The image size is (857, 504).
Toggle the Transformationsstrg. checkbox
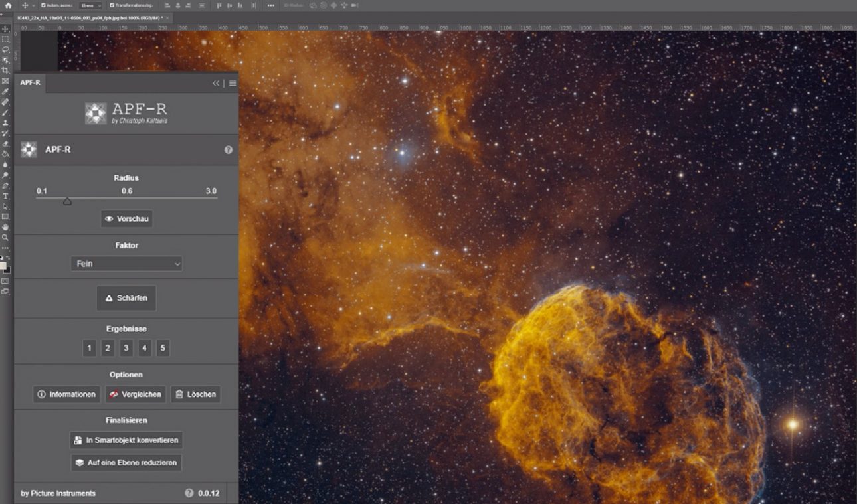[112, 5]
